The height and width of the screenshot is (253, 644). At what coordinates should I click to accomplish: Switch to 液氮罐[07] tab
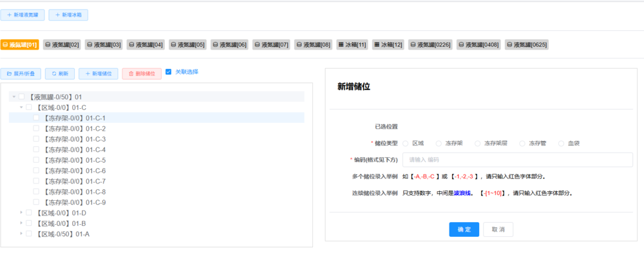tap(271, 45)
